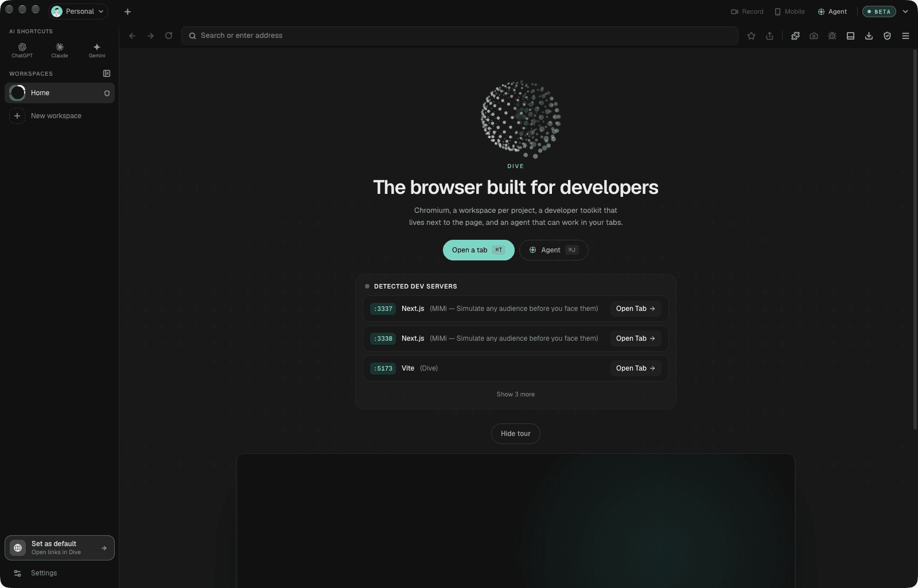Open the hamburger menu
Image resolution: width=918 pixels, height=588 pixels.
click(x=905, y=36)
